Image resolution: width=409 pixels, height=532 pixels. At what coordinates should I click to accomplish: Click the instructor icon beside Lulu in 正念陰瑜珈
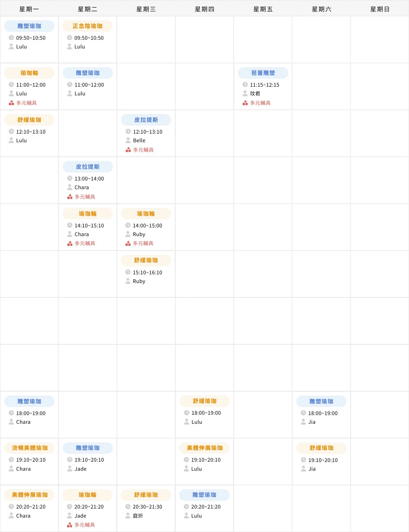(x=70, y=47)
